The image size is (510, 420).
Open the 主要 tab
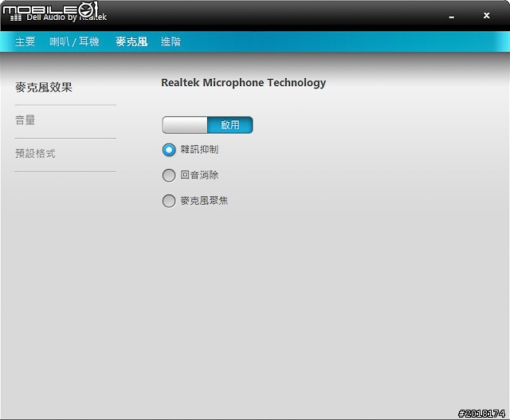pos(25,41)
